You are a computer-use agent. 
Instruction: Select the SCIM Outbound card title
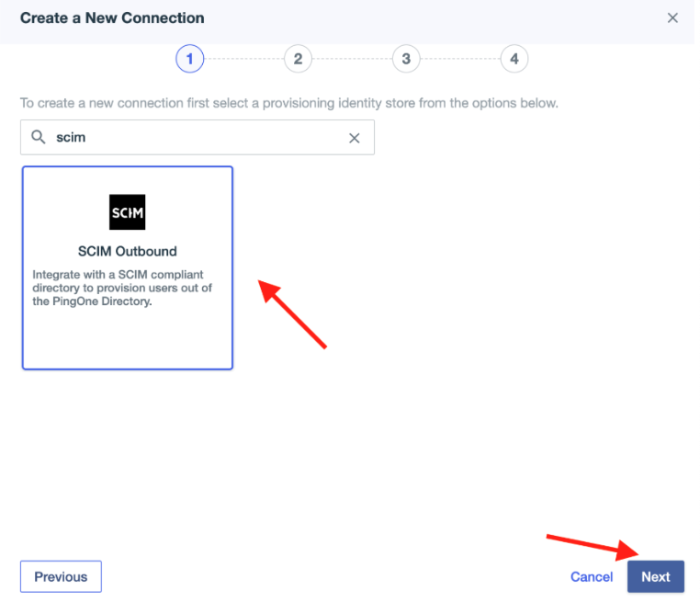click(127, 251)
